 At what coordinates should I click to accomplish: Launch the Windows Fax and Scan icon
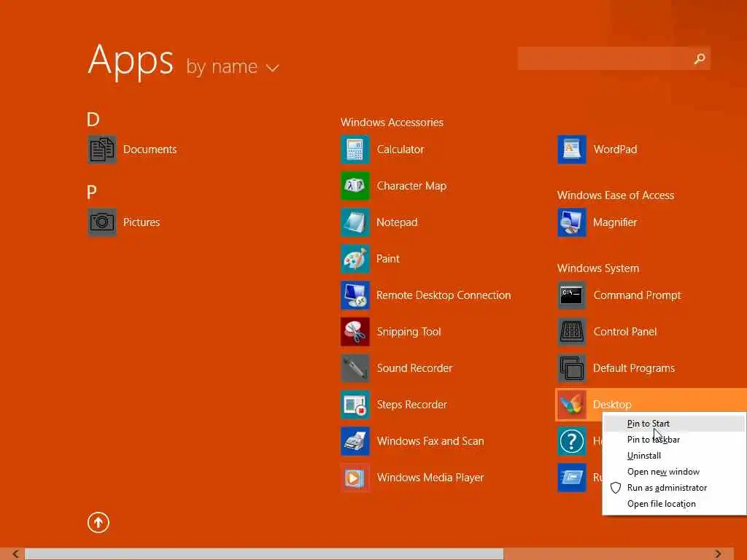pos(355,441)
